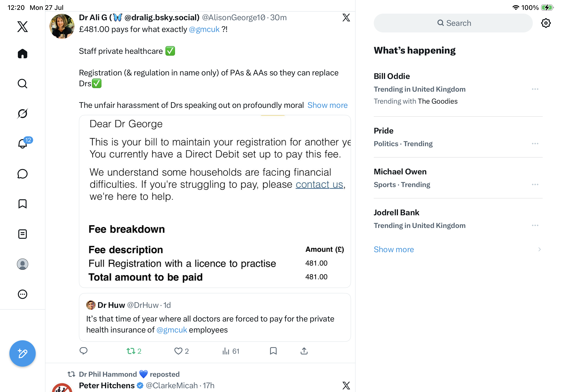Viewport: 561px width, 392px height.
Task: Open the Lists icon in sidebar
Action: (23, 234)
